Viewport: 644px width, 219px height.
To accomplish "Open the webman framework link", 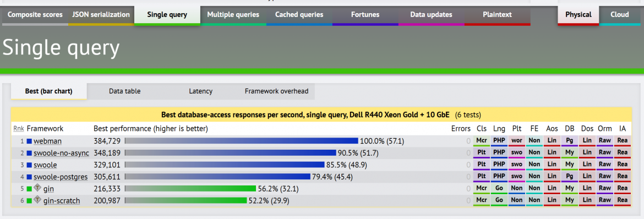I will (x=48, y=141).
